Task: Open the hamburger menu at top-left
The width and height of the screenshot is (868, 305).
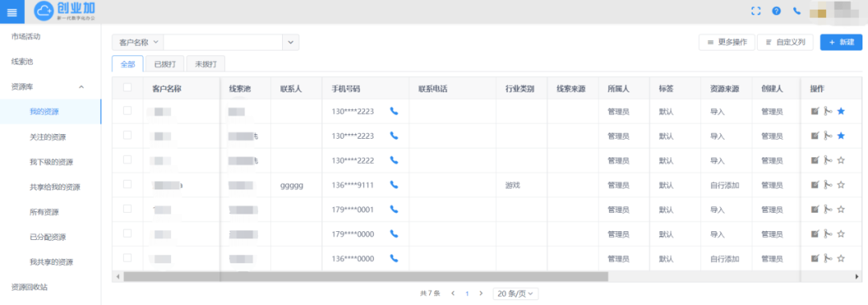Action: click(12, 11)
